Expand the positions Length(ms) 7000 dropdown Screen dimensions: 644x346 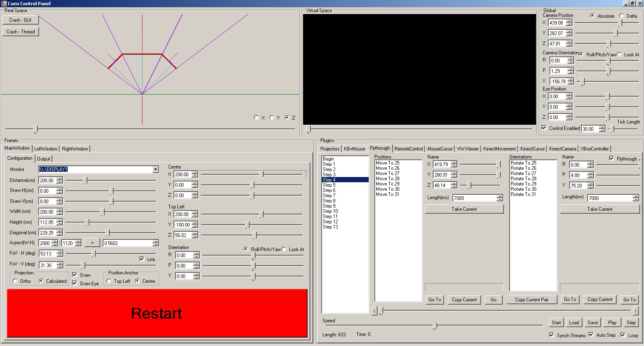(500, 198)
